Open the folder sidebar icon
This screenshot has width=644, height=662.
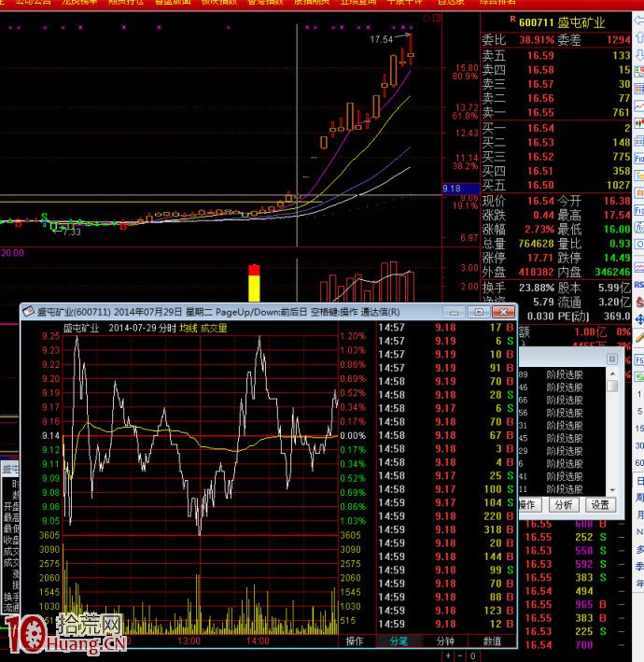click(x=639, y=176)
